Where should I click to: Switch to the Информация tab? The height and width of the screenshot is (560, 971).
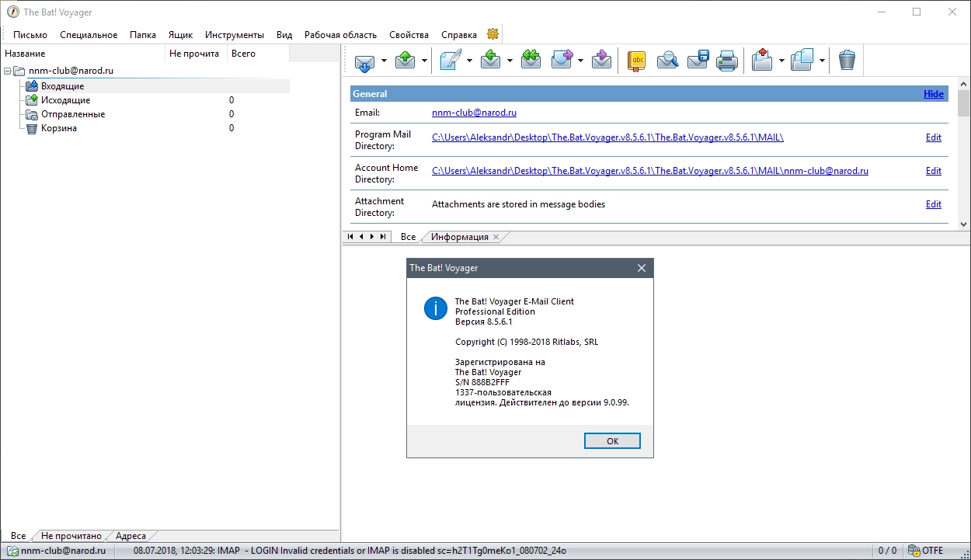click(x=460, y=237)
